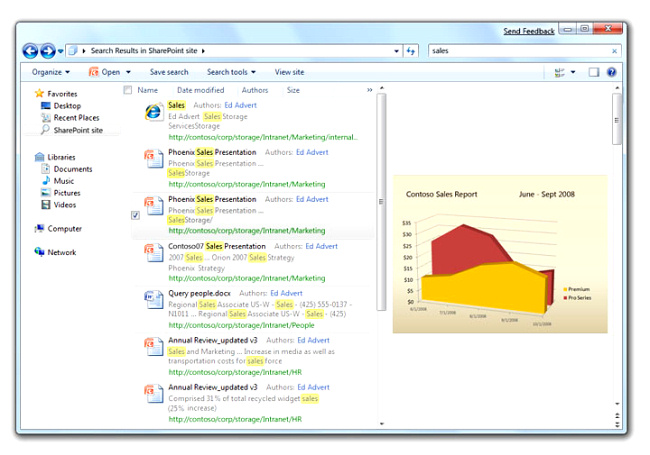Toggle the select-all checkbox in header
The width and height of the screenshot is (650, 455).
coord(128,90)
